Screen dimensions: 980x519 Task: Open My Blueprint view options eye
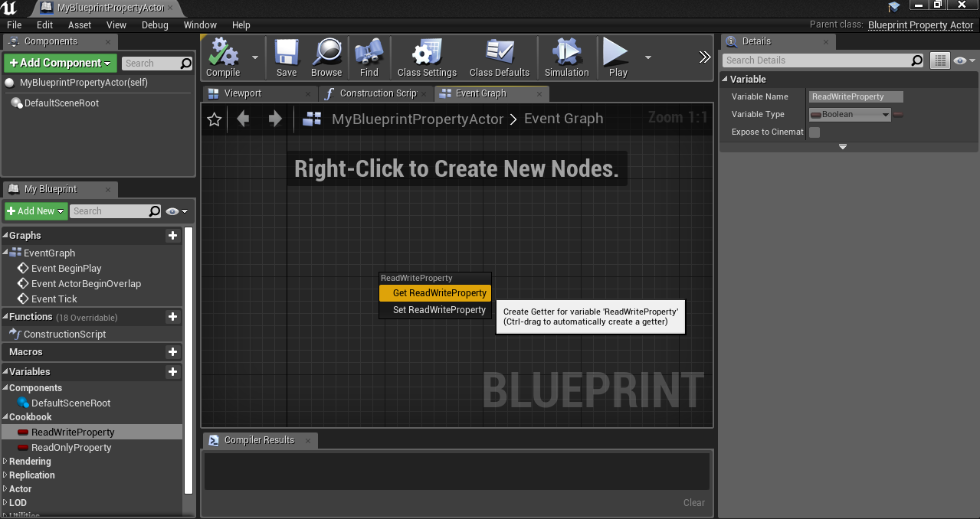tap(176, 211)
